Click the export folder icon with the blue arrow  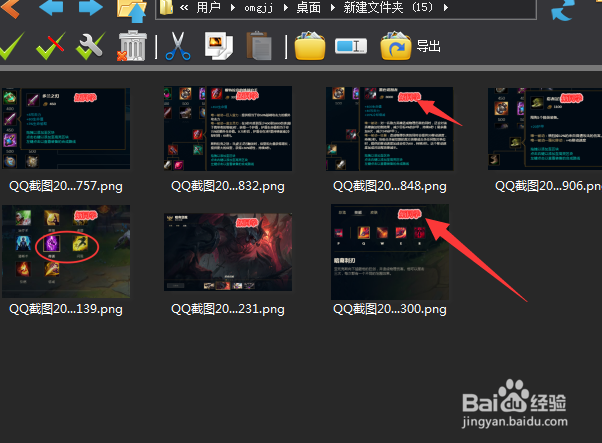point(396,46)
